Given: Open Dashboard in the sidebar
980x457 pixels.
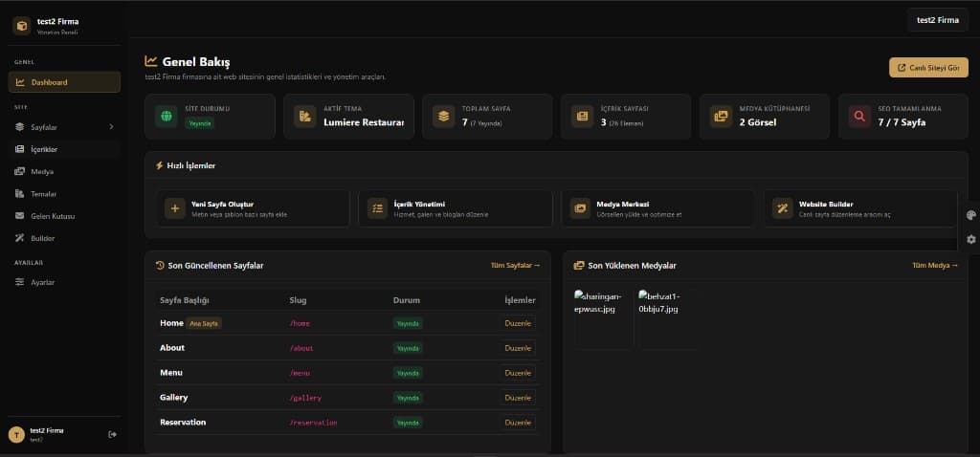Looking at the screenshot, I should point(64,82).
